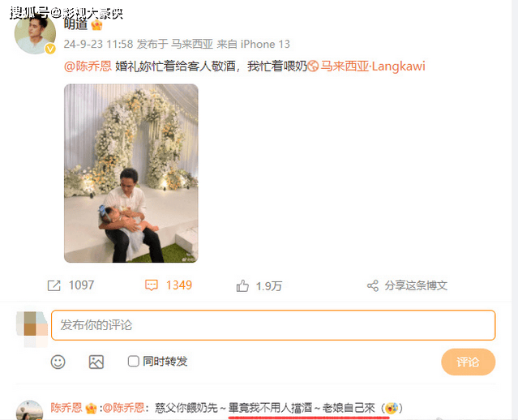Open commenter 陈乔恩's username link
This screenshot has height=420, width=518.
point(66,408)
